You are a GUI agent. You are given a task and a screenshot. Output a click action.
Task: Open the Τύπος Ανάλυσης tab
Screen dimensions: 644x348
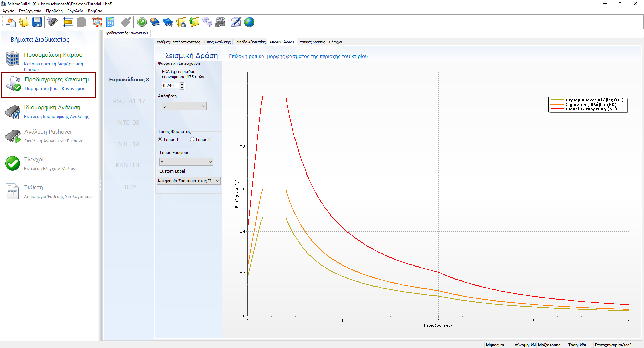[x=217, y=42]
